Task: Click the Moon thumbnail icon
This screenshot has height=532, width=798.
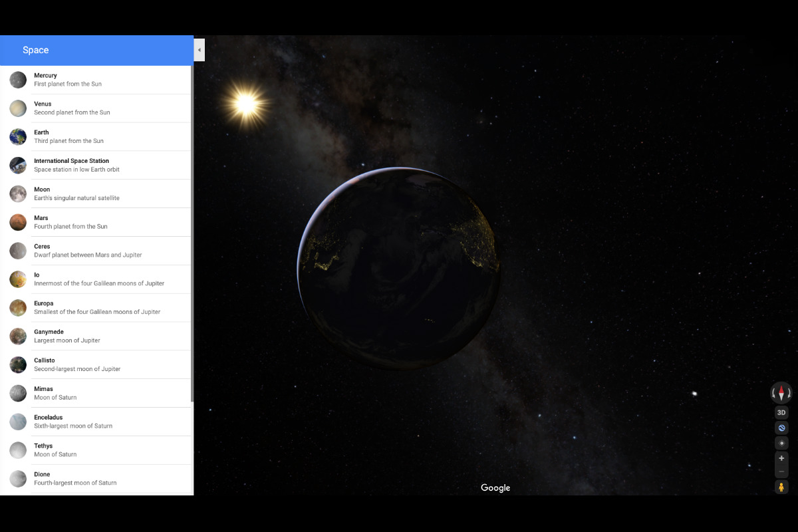Action: pos(18,194)
